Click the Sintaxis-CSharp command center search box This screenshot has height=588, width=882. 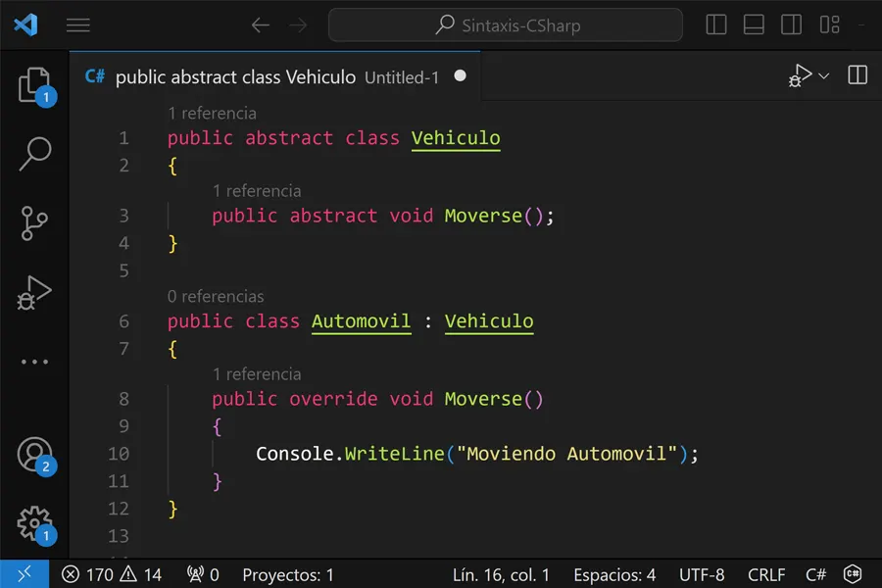[x=506, y=24]
